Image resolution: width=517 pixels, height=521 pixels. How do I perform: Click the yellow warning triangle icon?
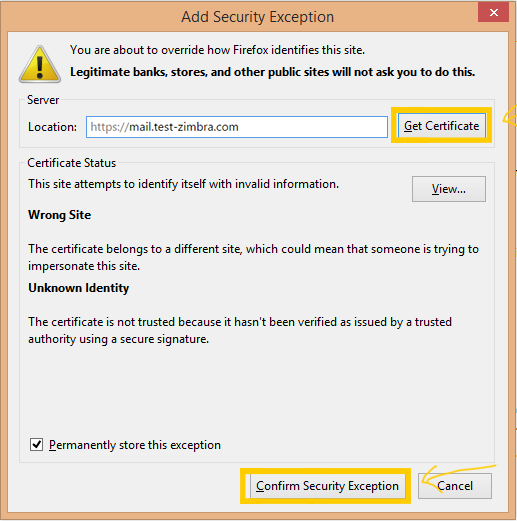click(x=40, y=64)
